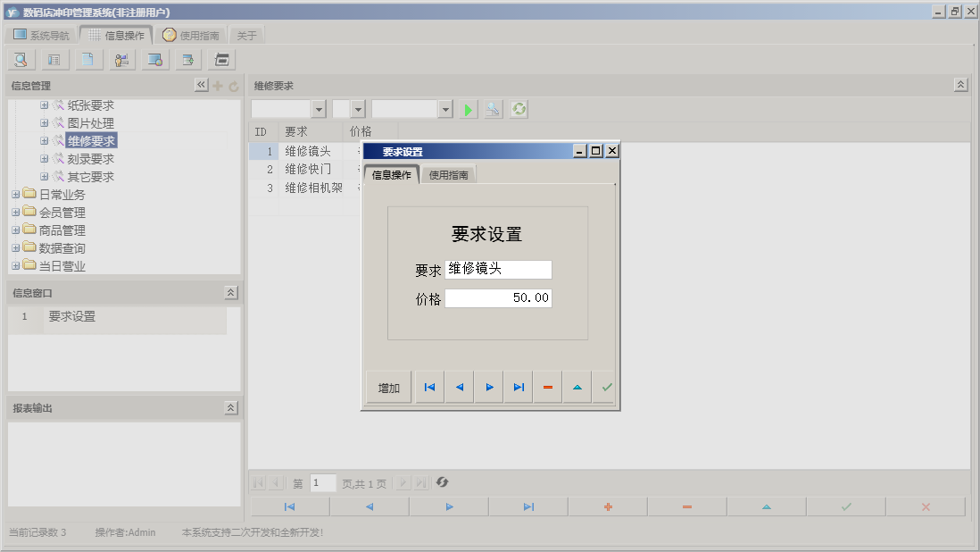Screen dimensions: 980x552
Task: Jump to last record in bottom navigation bar
Action: coord(528,507)
